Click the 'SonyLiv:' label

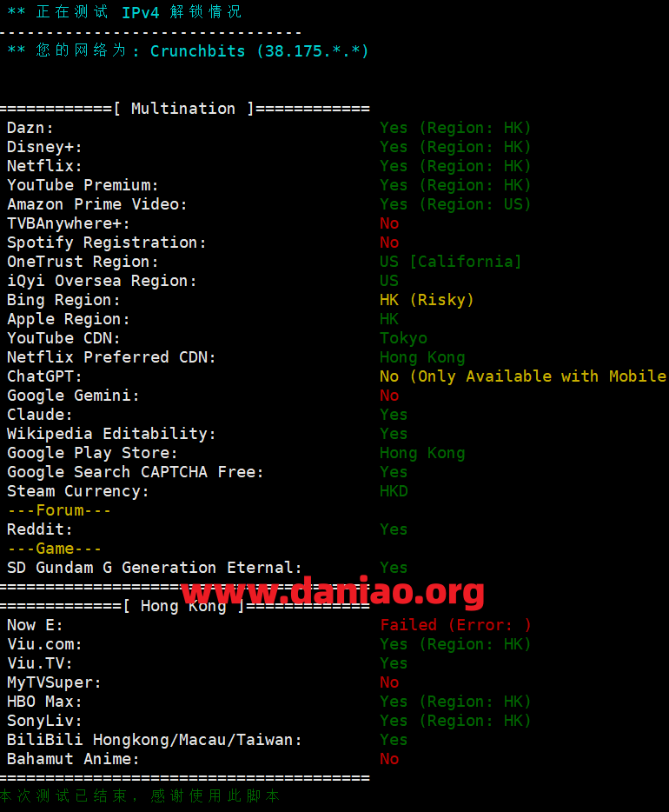coord(44,722)
